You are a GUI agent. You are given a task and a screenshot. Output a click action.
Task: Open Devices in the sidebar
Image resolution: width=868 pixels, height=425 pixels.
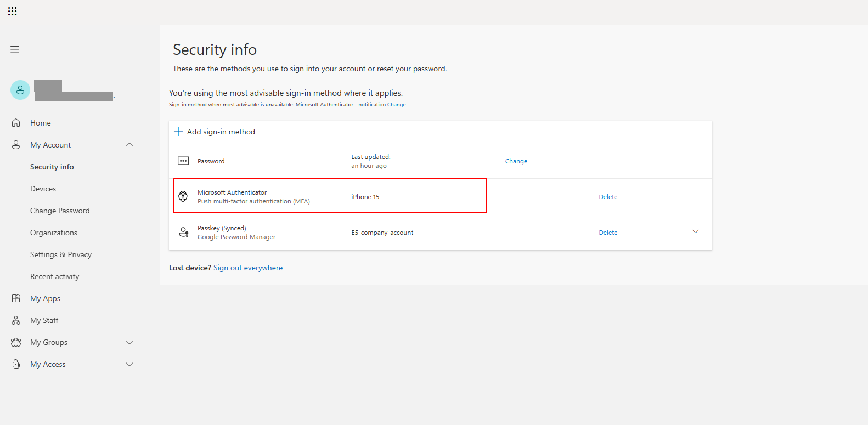pyautogui.click(x=43, y=189)
